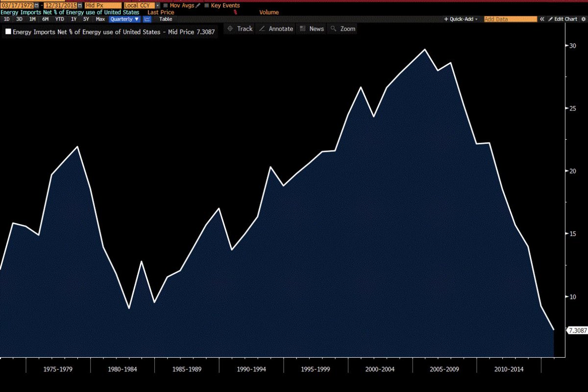Select the 6M range tab
588x392 pixels.
45,19
